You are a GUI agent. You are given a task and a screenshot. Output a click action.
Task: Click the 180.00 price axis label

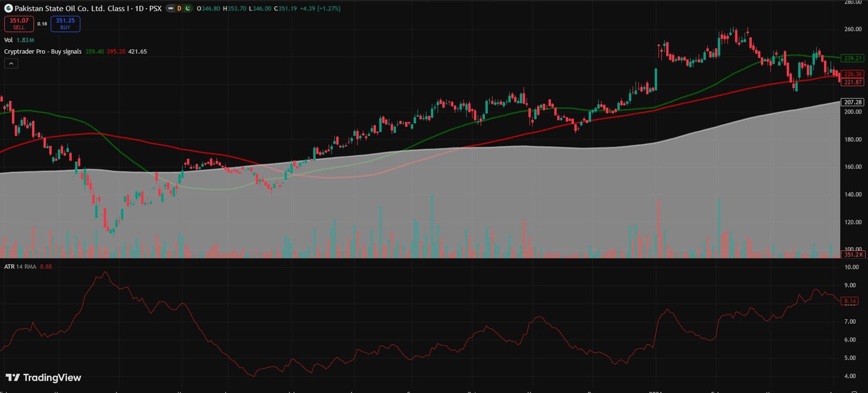(853, 139)
